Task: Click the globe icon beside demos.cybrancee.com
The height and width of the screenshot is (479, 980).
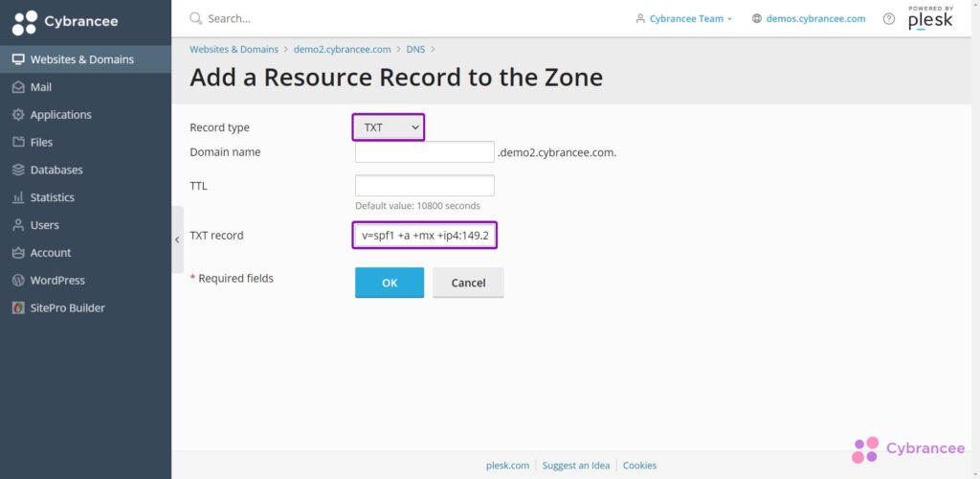Action: (x=757, y=19)
